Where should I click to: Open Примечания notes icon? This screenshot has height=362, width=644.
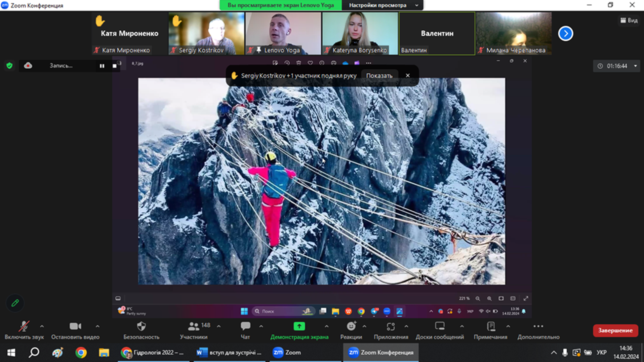point(491,327)
